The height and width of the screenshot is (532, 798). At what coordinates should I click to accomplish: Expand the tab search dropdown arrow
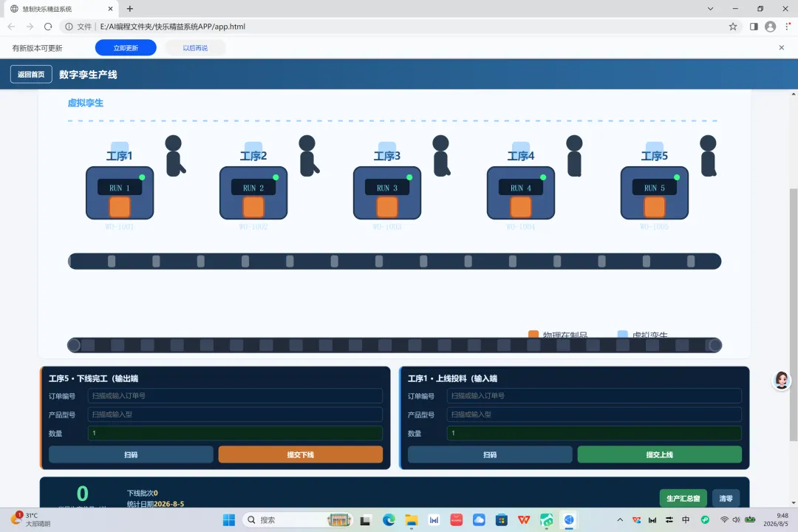pos(711,9)
